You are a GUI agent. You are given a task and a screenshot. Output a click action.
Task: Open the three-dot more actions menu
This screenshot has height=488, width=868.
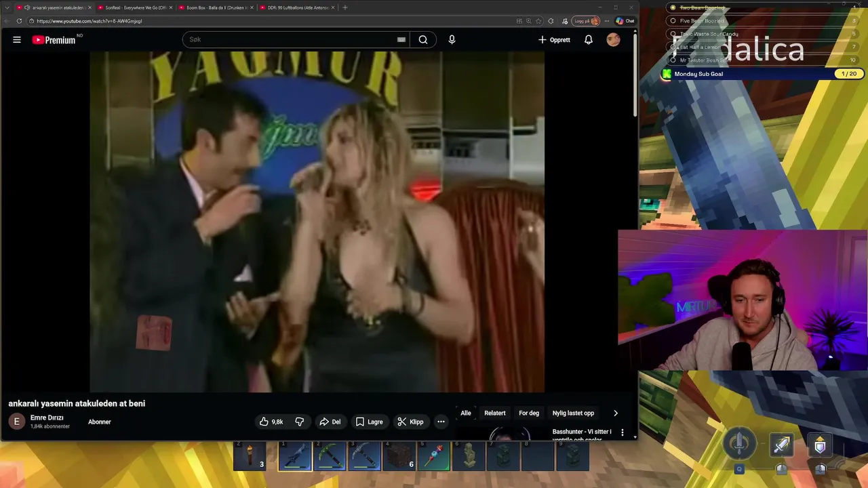click(441, 422)
